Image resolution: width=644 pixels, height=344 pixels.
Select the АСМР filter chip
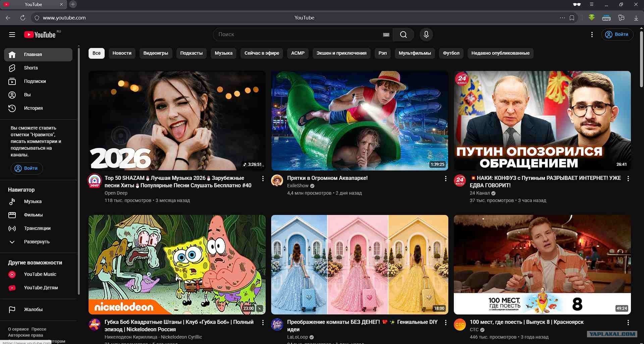tap(298, 53)
